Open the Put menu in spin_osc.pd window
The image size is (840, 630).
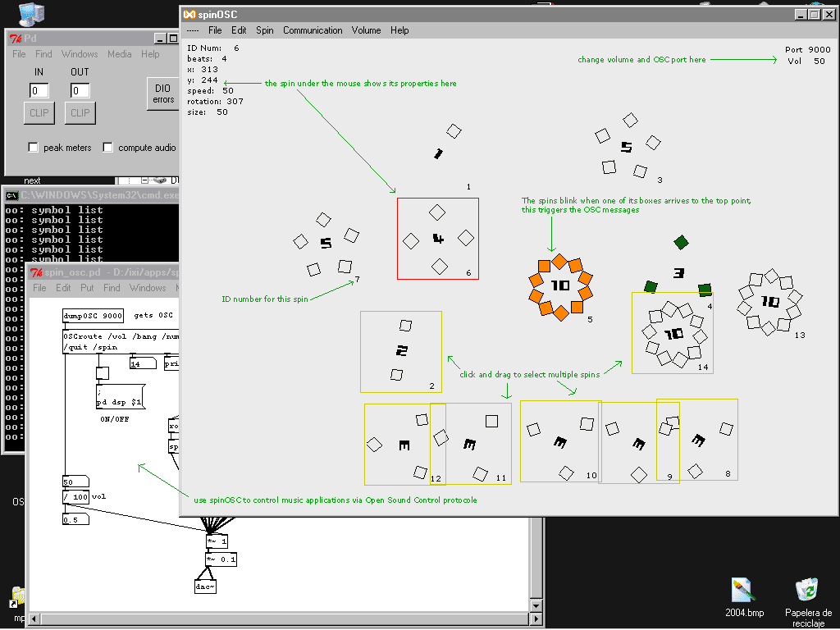[87, 288]
